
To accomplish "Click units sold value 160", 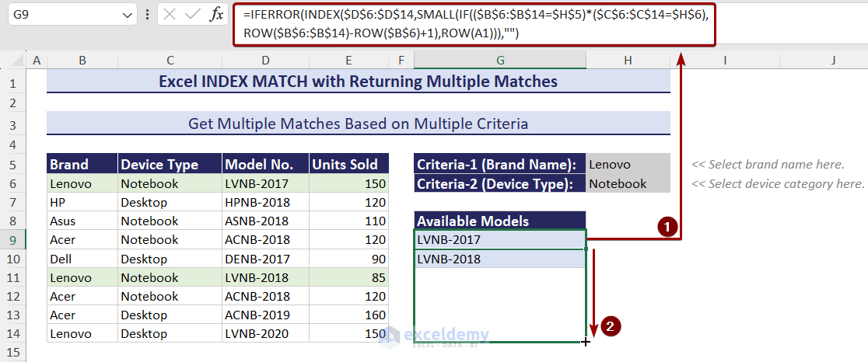I will point(348,315).
